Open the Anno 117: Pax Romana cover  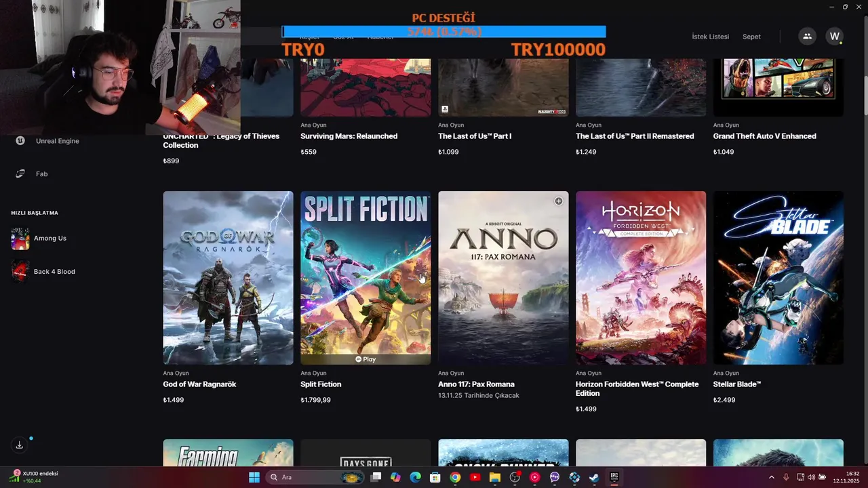click(x=503, y=278)
